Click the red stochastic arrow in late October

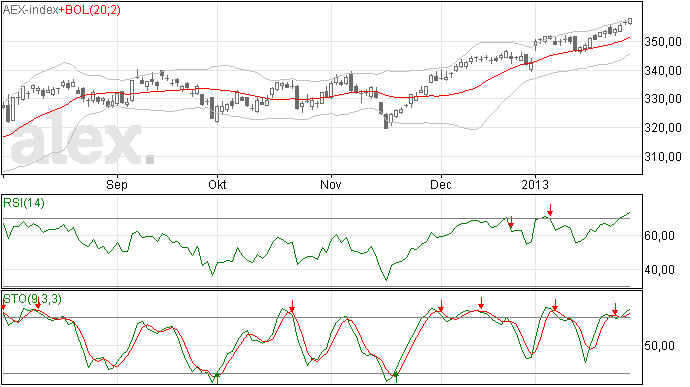(292, 306)
